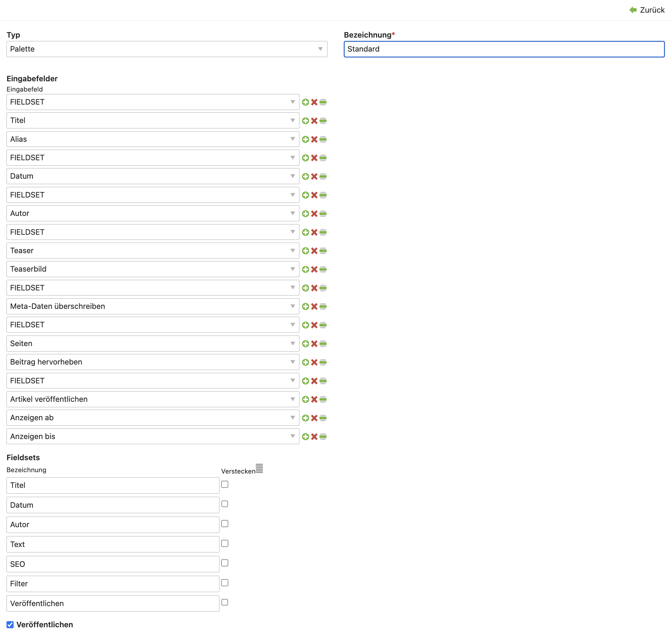Screen dimensions: 672x643
Task: Delete the Alias field row with red X
Action: pyautogui.click(x=314, y=139)
